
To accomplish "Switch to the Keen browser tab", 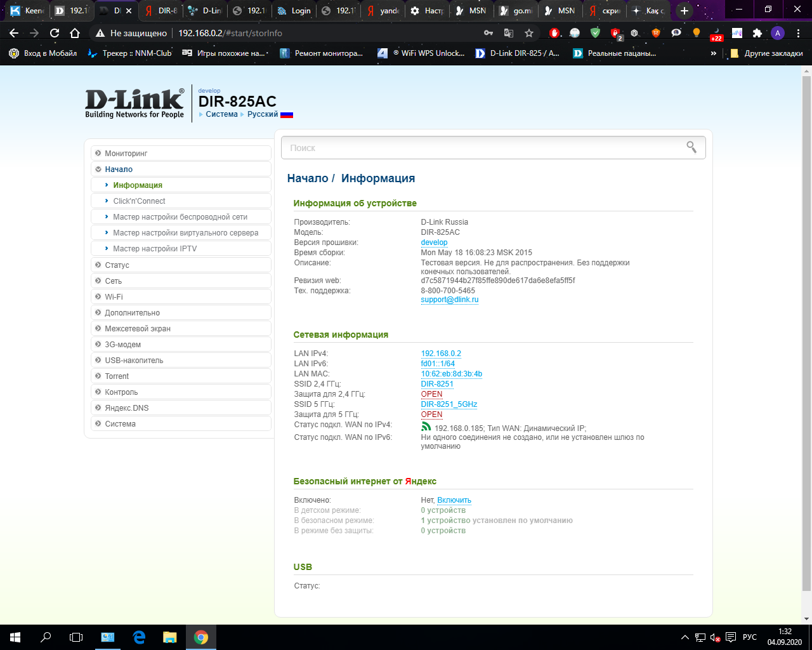I will click(27, 11).
